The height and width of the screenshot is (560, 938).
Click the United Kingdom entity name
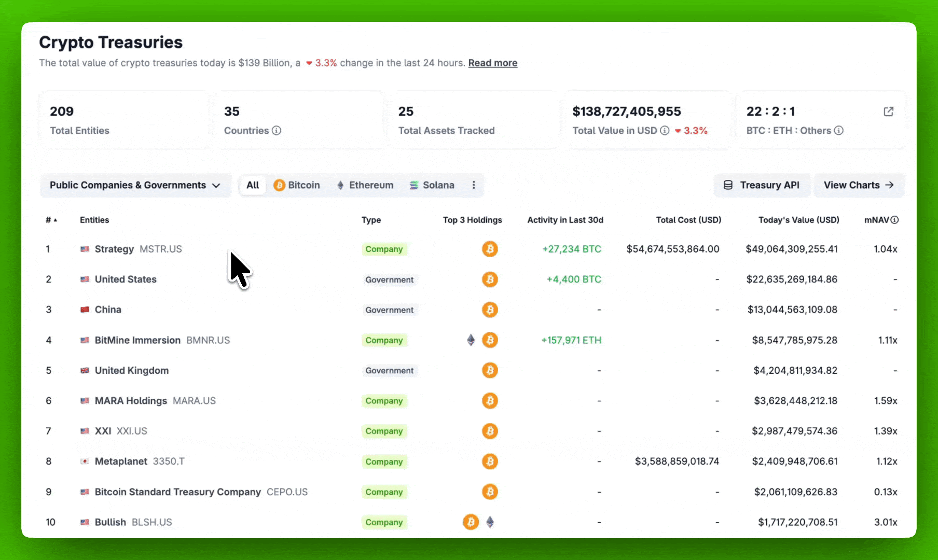coord(132,370)
